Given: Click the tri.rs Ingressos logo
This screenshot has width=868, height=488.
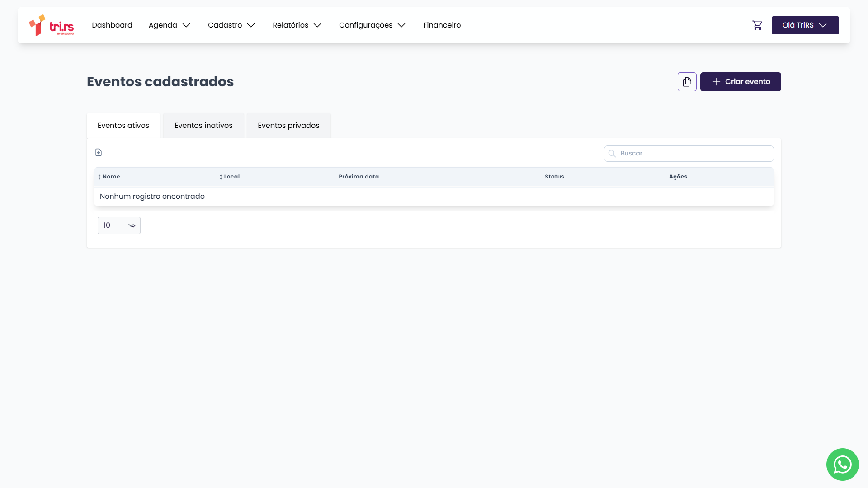Looking at the screenshot, I should pyautogui.click(x=51, y=25).
